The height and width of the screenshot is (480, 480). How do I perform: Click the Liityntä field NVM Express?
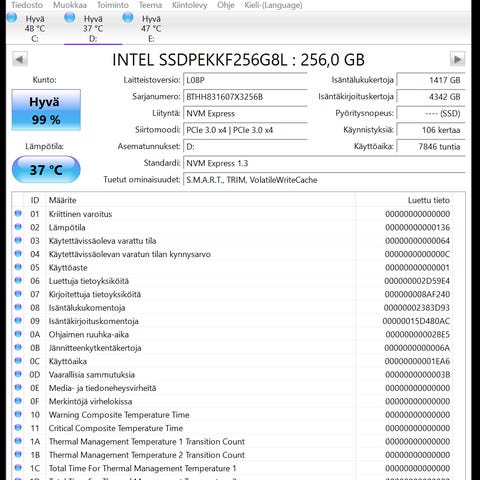point(245,113)
